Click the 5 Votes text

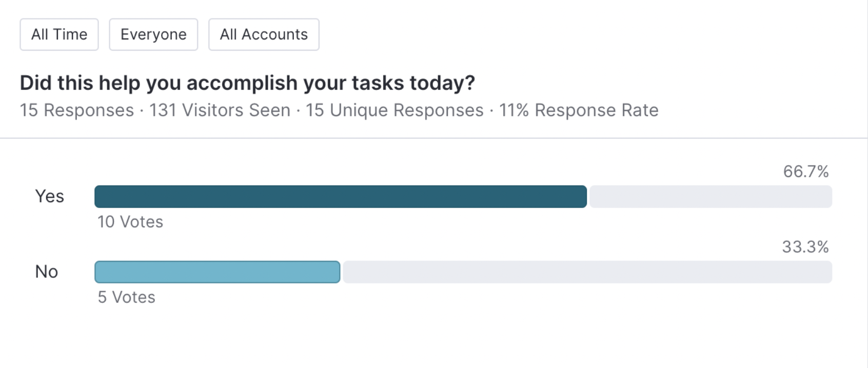point(127,297)
